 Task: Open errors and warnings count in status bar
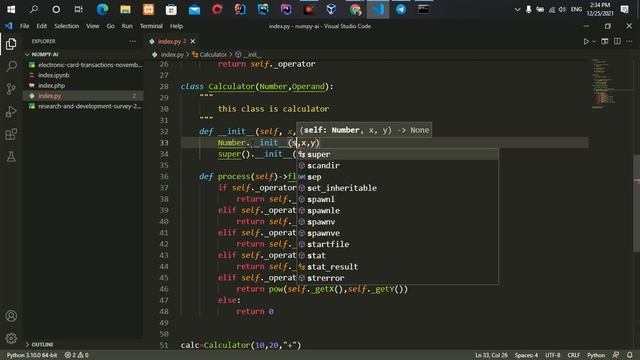coord(76,355)
